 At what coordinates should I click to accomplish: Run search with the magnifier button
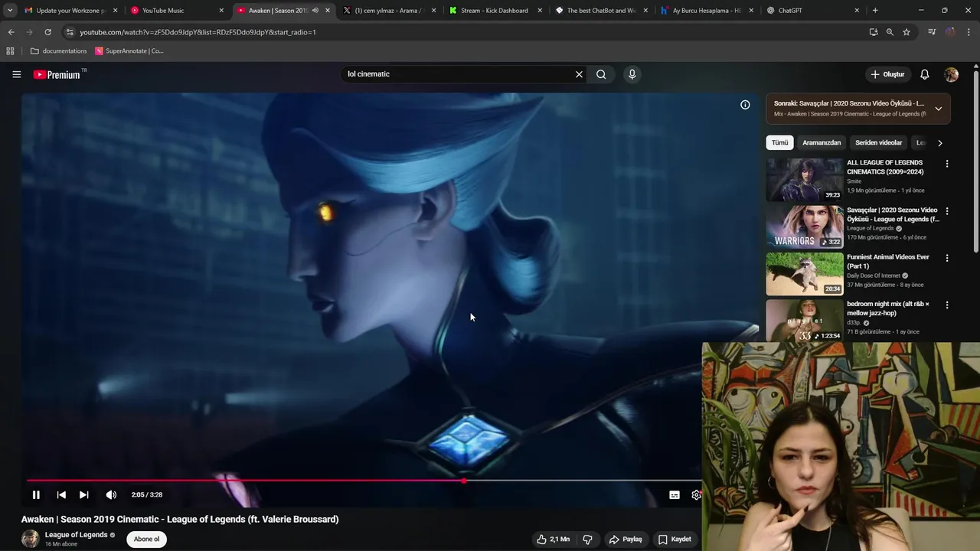tap(601, 74)
